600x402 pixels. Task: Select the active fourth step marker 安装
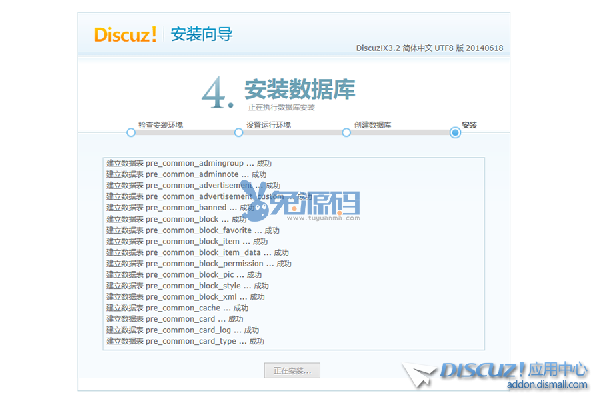[x=455, y=133]
